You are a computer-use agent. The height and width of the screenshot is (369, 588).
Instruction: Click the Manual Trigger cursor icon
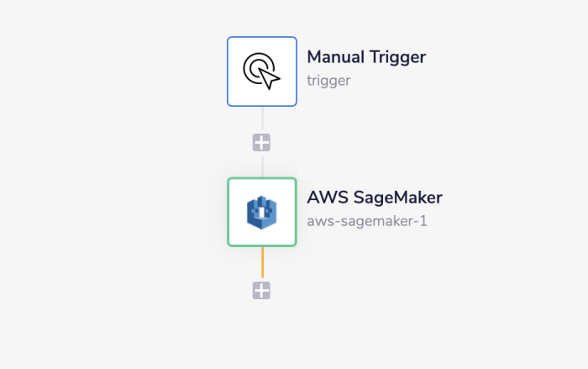[x=261, y=71]
